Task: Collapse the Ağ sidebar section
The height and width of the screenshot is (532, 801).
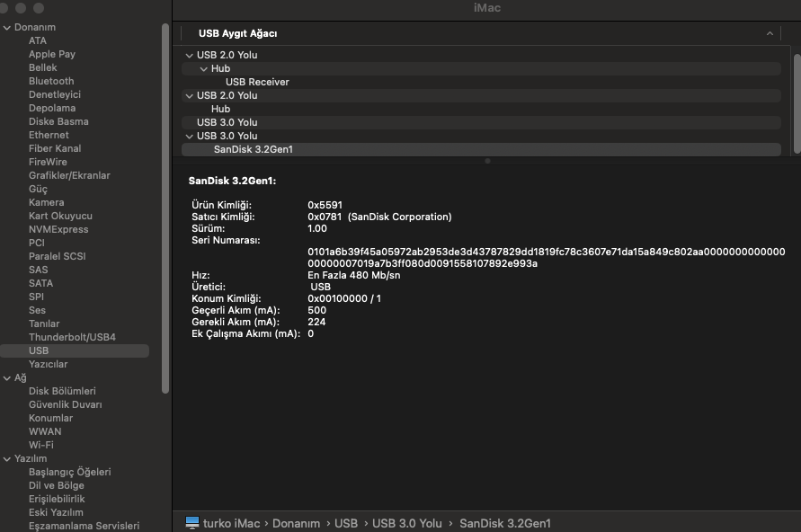Action: [x=7, y=377]
